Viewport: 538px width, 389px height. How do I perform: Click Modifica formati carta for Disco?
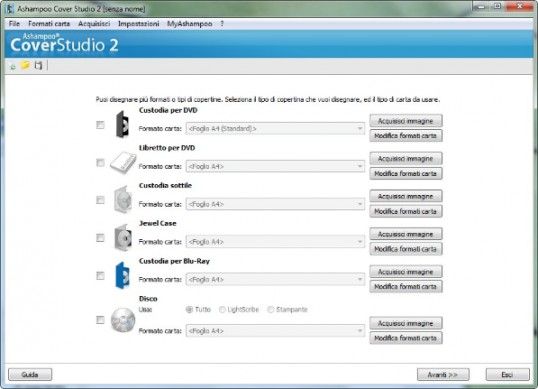406,338
